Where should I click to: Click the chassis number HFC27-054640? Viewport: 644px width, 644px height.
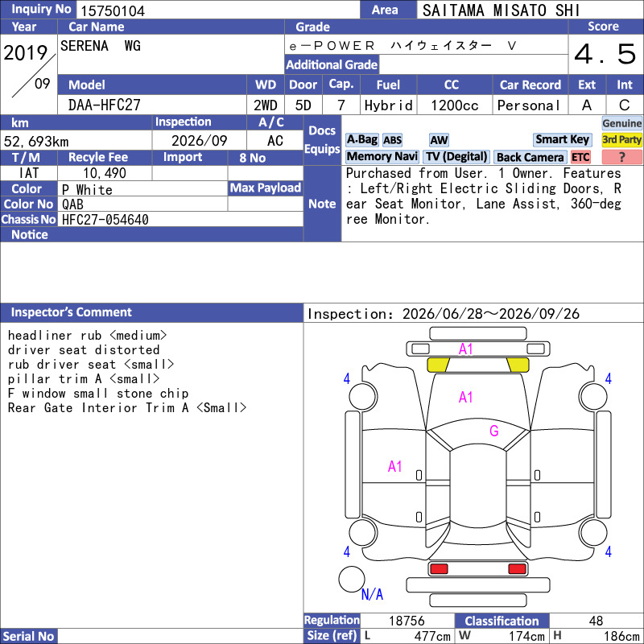105,220
